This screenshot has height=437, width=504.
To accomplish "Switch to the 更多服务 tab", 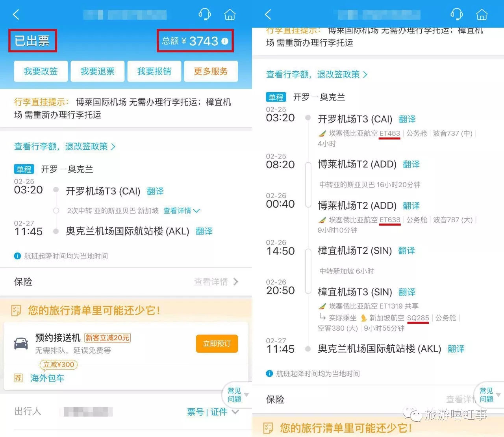I will (211, 71).
